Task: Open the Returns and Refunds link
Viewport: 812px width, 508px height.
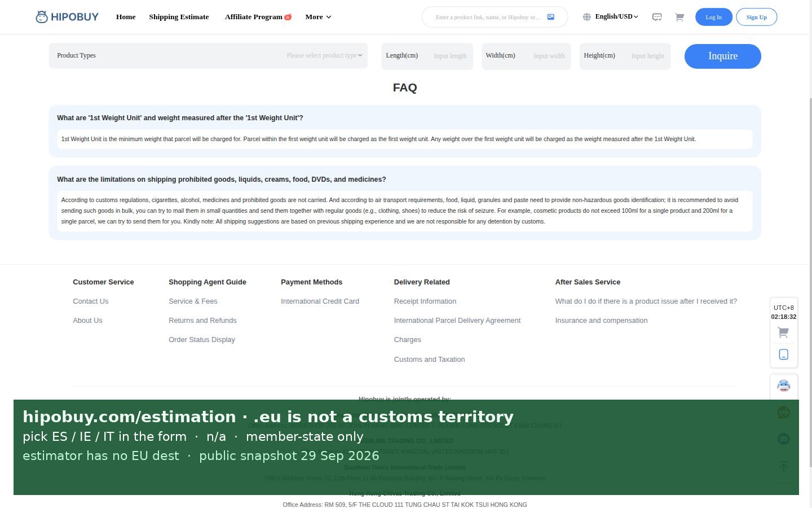Action: tap(202, 321)
